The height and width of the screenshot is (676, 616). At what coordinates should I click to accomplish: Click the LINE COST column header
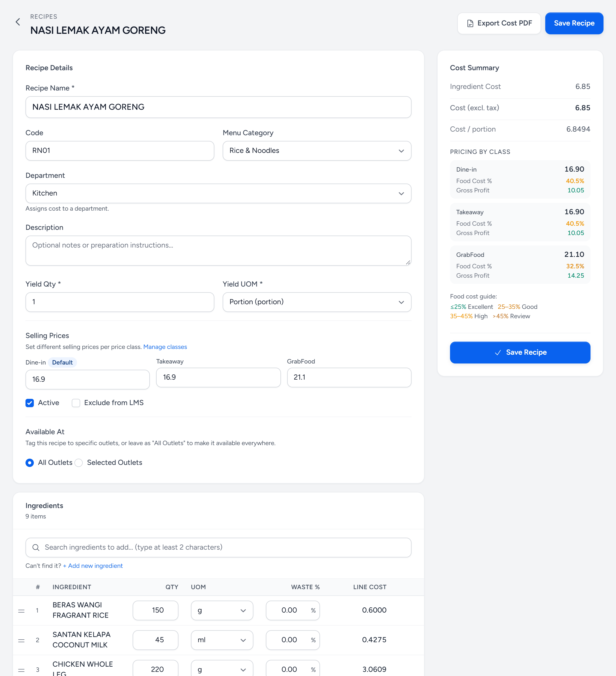(x=370, y=587)
